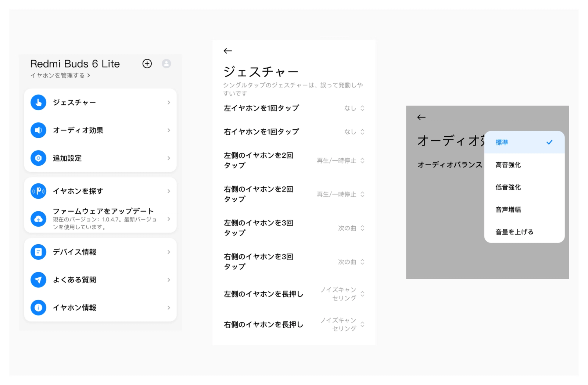Click the 右イヤホンを1回タップ label
Screen dimensions: 588x385
pyautogui.click(x=261, y=132)
